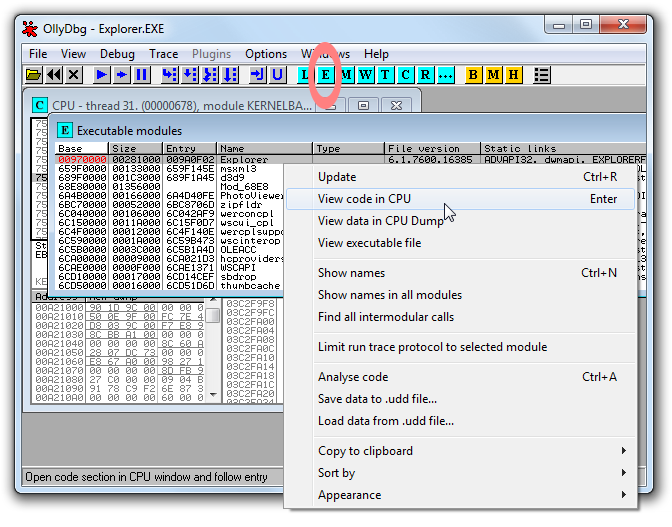672x527 pixels.
Task: Select View code in CPU
Action: [460, 199]
